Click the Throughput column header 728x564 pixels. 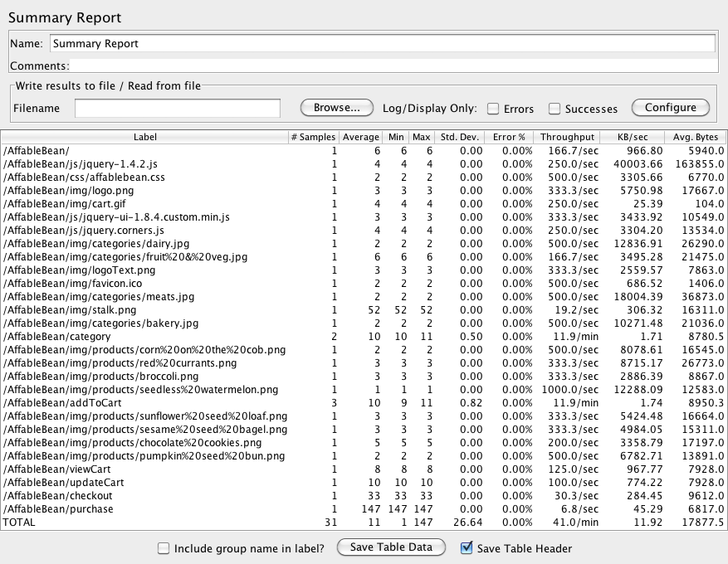(x=567, y=137)
